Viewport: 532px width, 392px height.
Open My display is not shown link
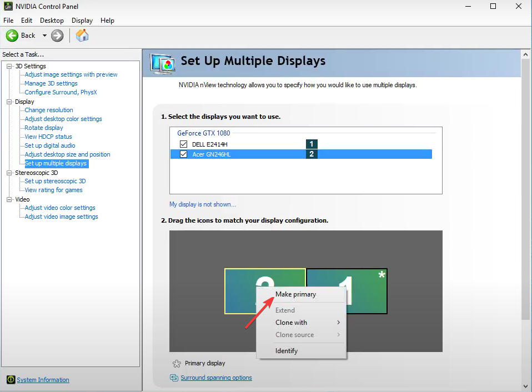[203, 204]
